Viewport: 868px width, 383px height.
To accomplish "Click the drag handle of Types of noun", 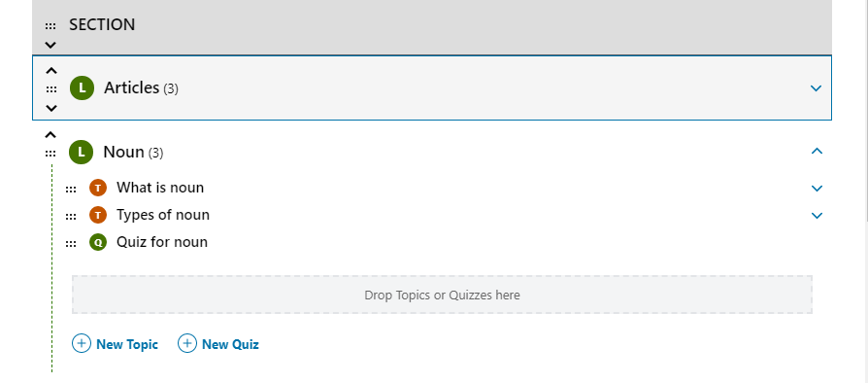I will point(71,216).
